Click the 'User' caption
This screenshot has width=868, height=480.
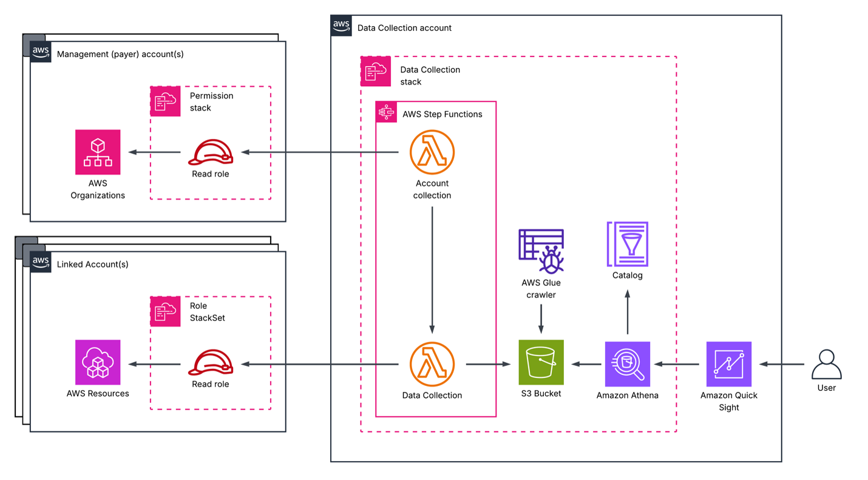pyautogui.click(x=827, y=388)
